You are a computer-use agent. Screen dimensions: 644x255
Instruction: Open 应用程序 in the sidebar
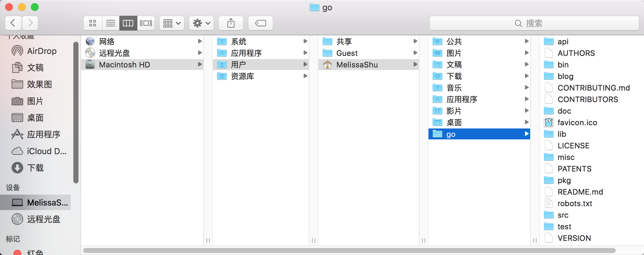[35, 134]
